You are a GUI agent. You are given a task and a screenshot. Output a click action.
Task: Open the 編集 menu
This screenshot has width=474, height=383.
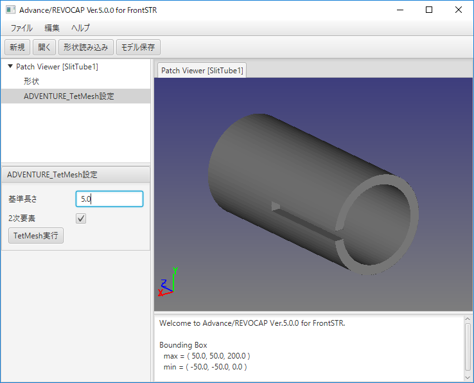click(52, 28)
